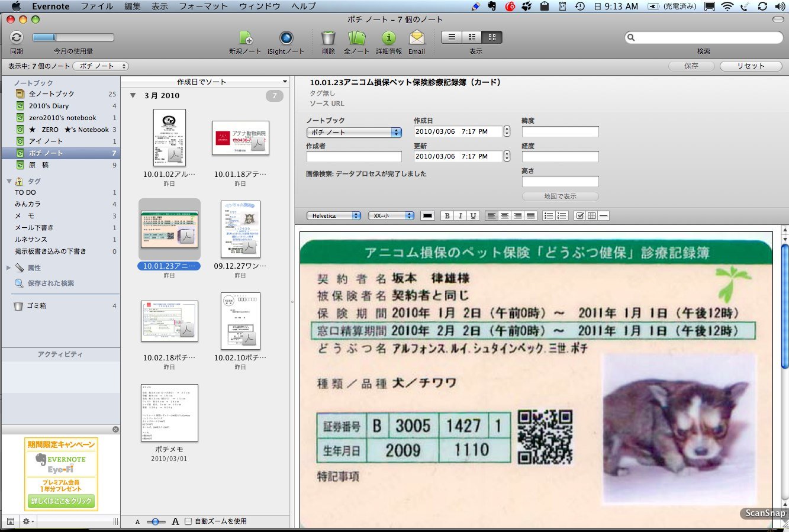
Task: Expand the 属性 section in sidebar
Action: coord(9,268)
